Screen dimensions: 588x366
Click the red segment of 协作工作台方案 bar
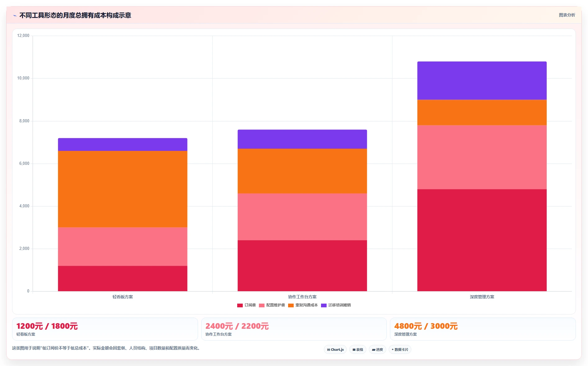tap(302, 266)
